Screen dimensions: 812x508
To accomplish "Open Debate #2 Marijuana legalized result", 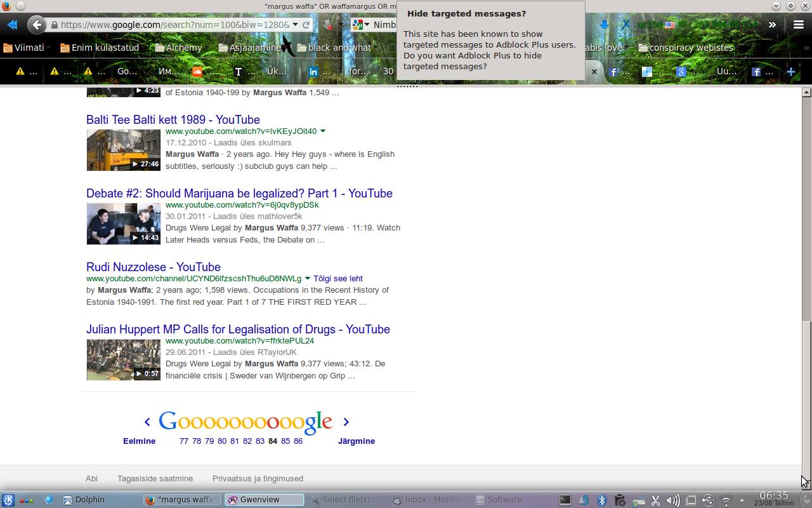I will 239,193.
